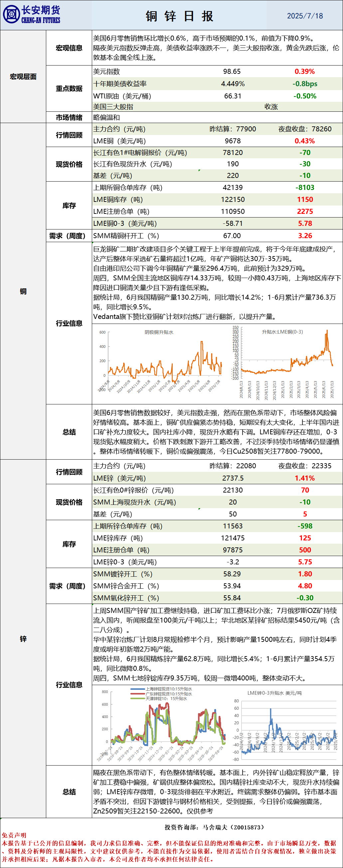Select the date "2025/7/18" in the header

point(305,16)
